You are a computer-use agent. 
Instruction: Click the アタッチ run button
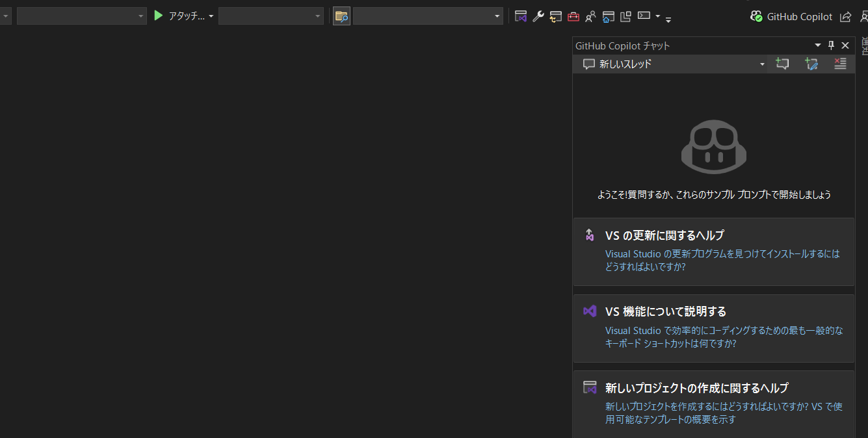tap(158, 16)
